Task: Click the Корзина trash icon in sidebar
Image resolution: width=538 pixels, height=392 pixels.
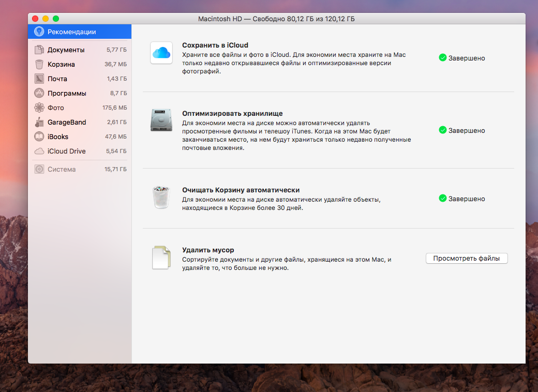Action: click(39, 64)
